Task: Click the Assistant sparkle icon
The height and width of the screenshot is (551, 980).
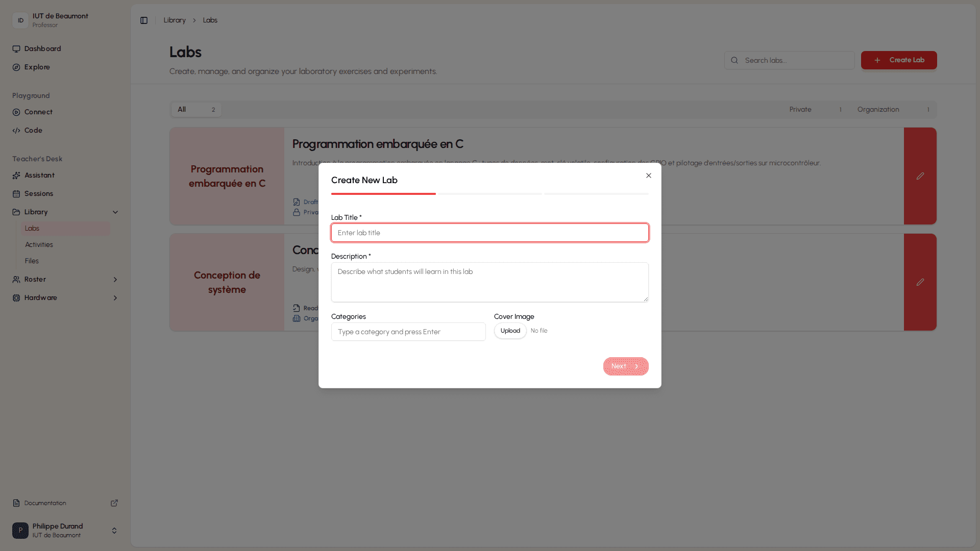Action: 16,176
